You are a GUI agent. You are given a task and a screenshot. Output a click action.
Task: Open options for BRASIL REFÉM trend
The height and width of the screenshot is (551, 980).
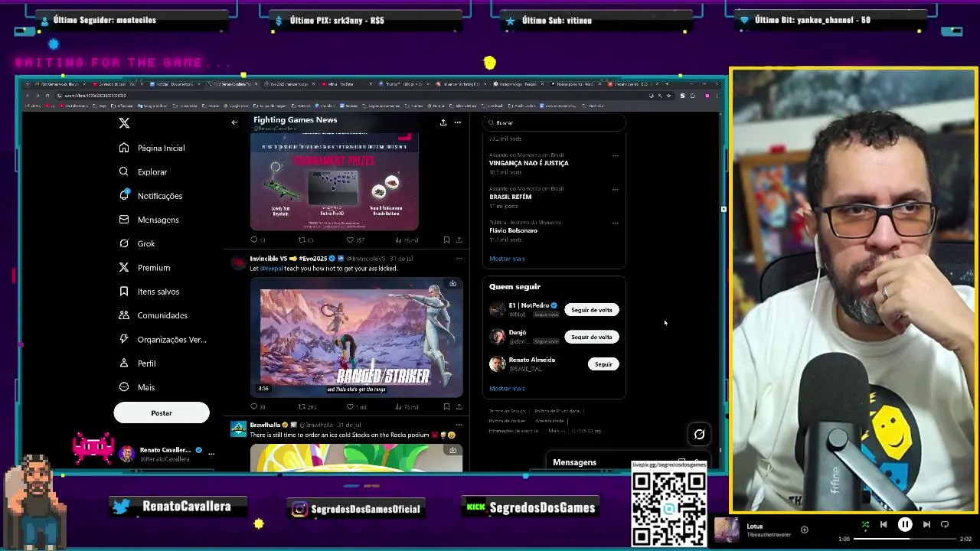[615, 190]
